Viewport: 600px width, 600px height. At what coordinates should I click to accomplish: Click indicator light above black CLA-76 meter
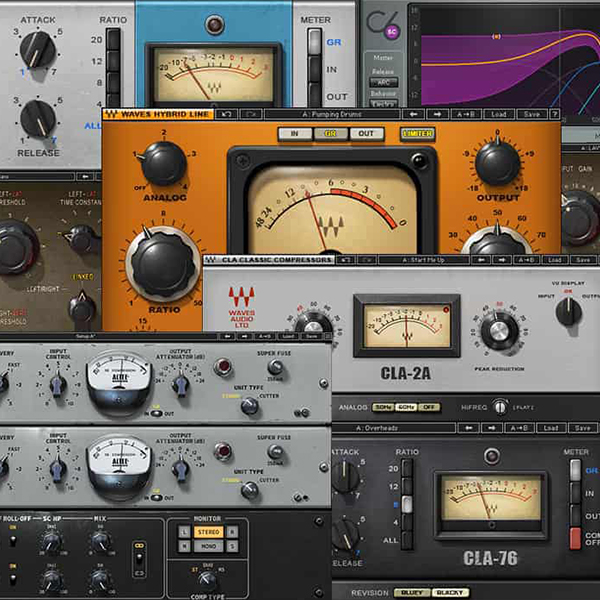492,456
